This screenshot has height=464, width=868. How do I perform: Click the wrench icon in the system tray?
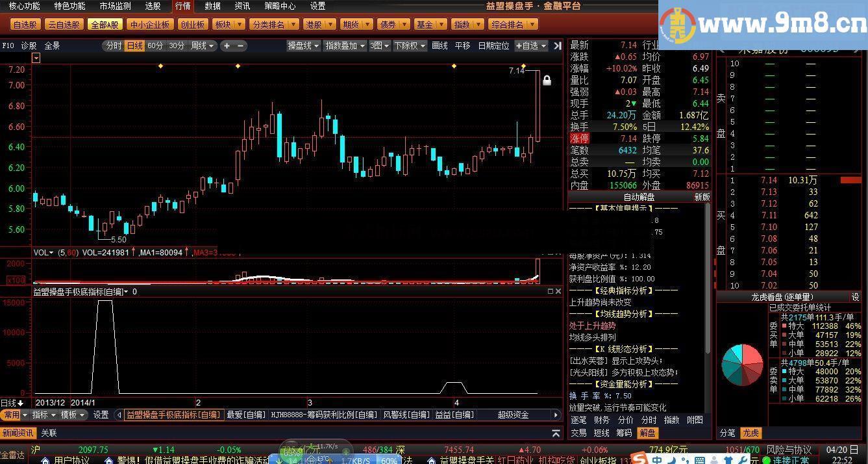pos(744,461)
